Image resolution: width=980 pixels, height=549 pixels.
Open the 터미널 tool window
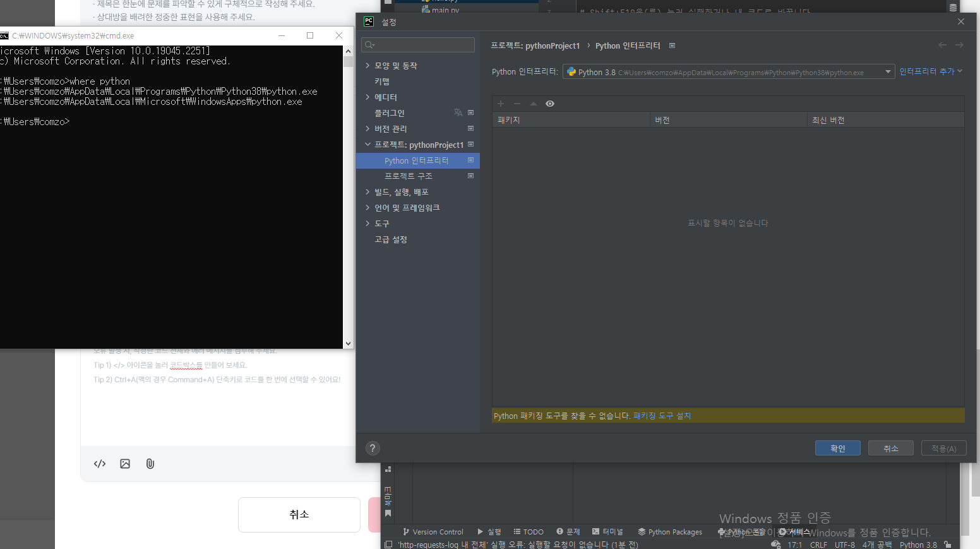click(607, 532)
